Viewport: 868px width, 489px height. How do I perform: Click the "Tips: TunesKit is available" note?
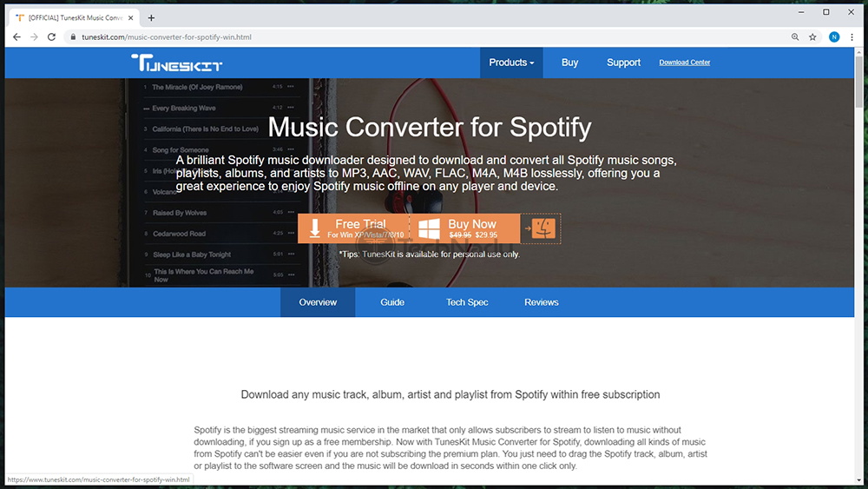coord(430,254)
